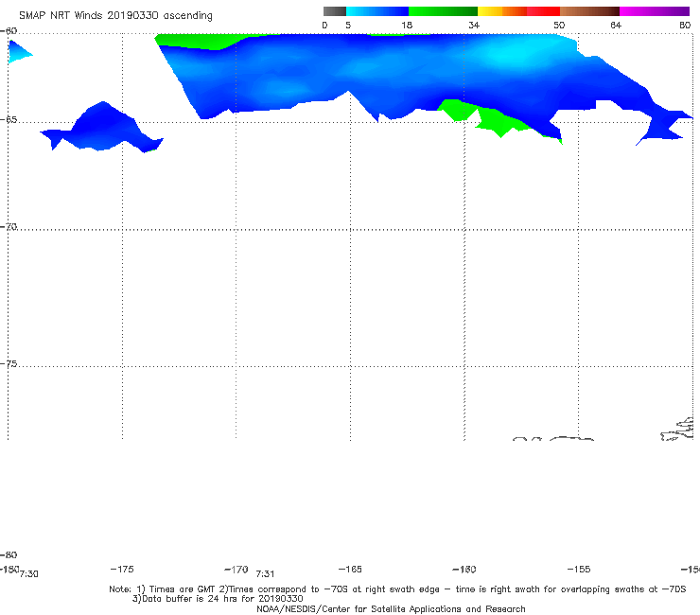
Task: Click the colorbar label '18'
Action: point(407,26)
